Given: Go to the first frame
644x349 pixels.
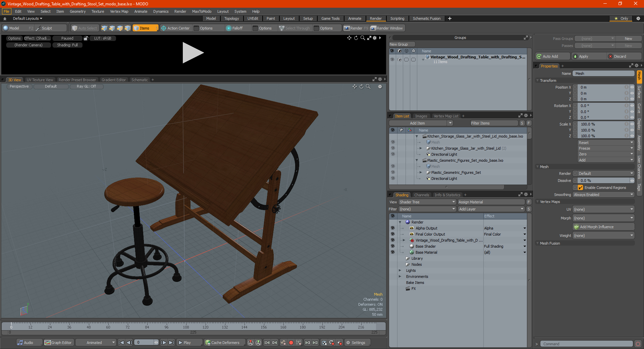Looking at the screenshot, I should 121,343.
